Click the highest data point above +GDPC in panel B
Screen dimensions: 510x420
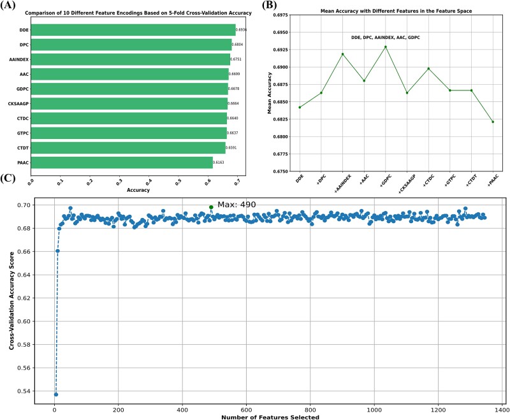tap(386, 47)
